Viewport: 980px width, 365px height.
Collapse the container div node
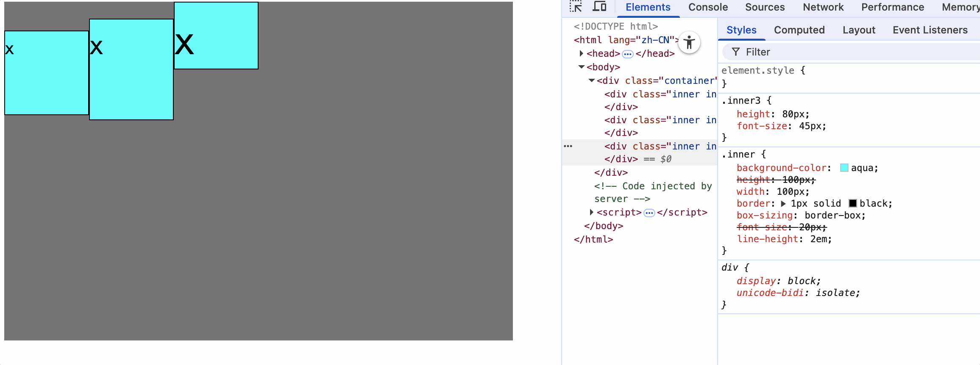(x=592, y=80)
